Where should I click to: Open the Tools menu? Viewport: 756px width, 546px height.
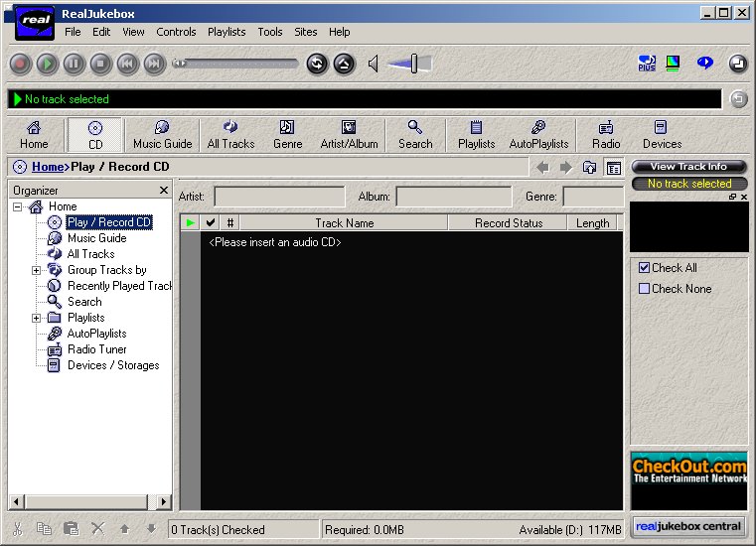270,32
